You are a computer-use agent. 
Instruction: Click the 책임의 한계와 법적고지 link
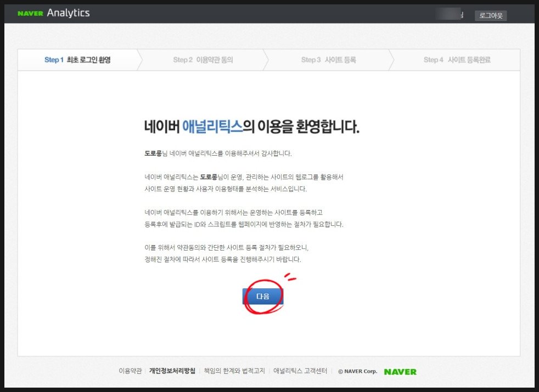[x=235, y=371]
